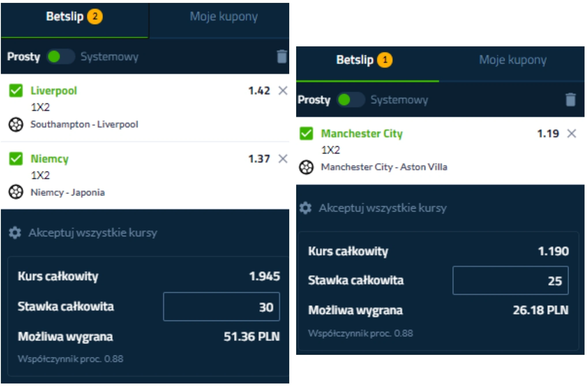This screenshot has width=588, height=392.
Task: Click trash icon in Manchester City betslip
Action: [570, 100]
